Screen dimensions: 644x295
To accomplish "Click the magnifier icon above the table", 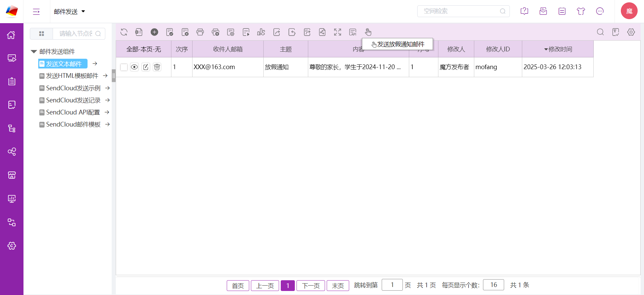I will (x=600, y=32).
